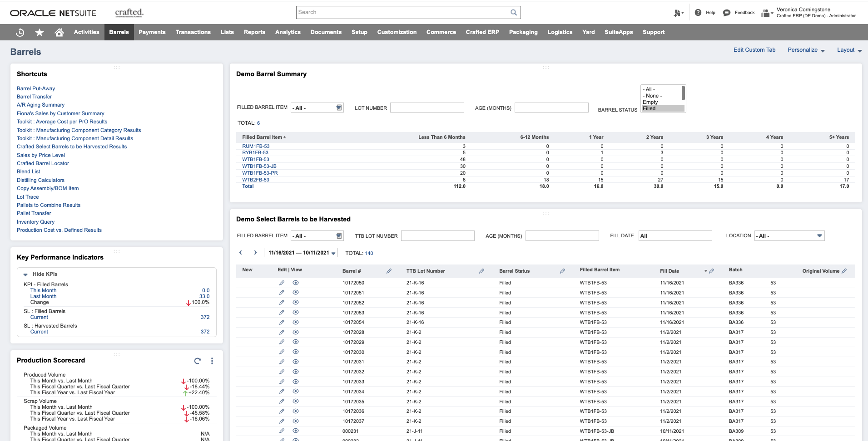Click the Feedback speech bubble icon
Image resolution: width=868 pixels, height=441 pixels.
pyautogui.click(x=727, y=12)
